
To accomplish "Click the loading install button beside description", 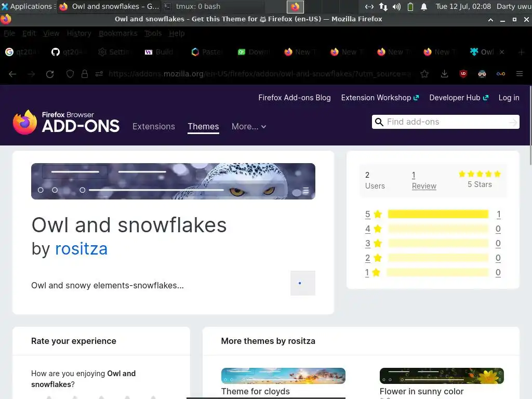I will click(x=303, y=283).
